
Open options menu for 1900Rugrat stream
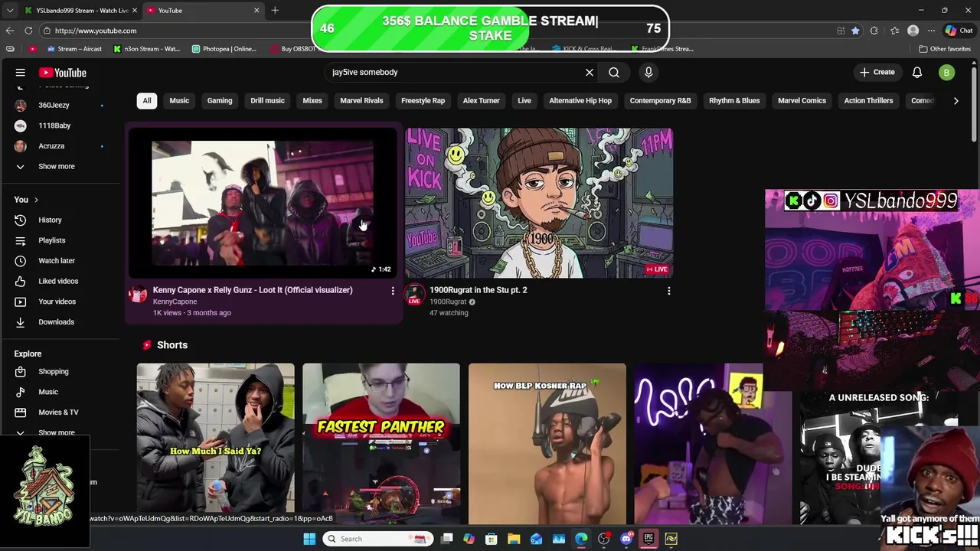(x=669, y=291)
